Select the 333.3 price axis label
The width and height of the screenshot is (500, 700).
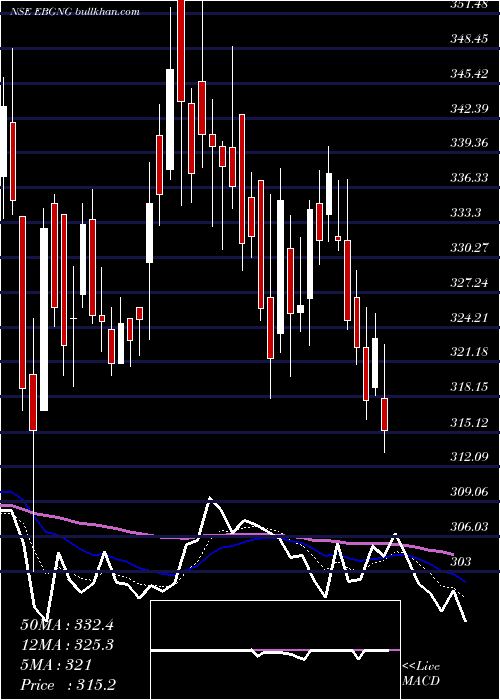coord(466,213)
